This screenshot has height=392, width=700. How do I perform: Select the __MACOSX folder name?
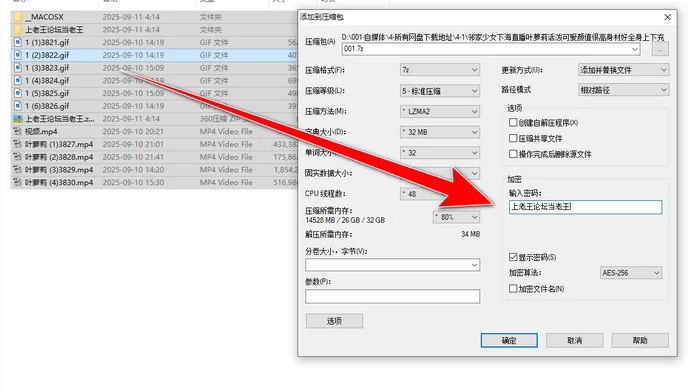[x=44, y=17]
